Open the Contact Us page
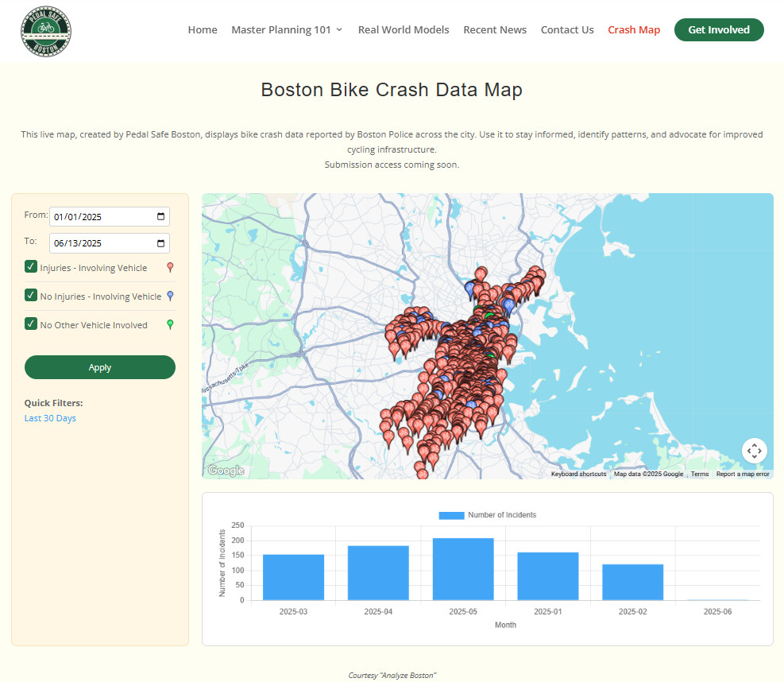The height and width of the screenshot is (682, 784). (567, 30)
